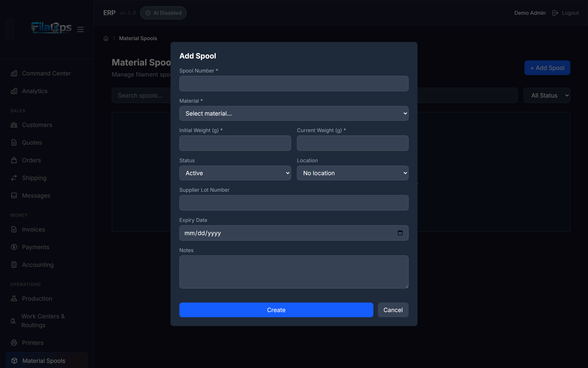This screenshot has height=368, width=588.
Task: Navigate to Quotes
Action: tap(47, 143)
